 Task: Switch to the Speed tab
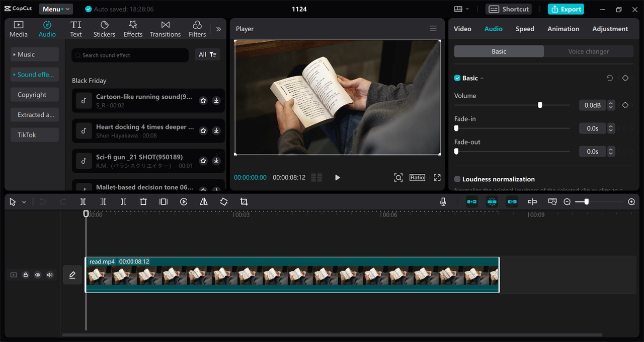click(x=525, y=29)
